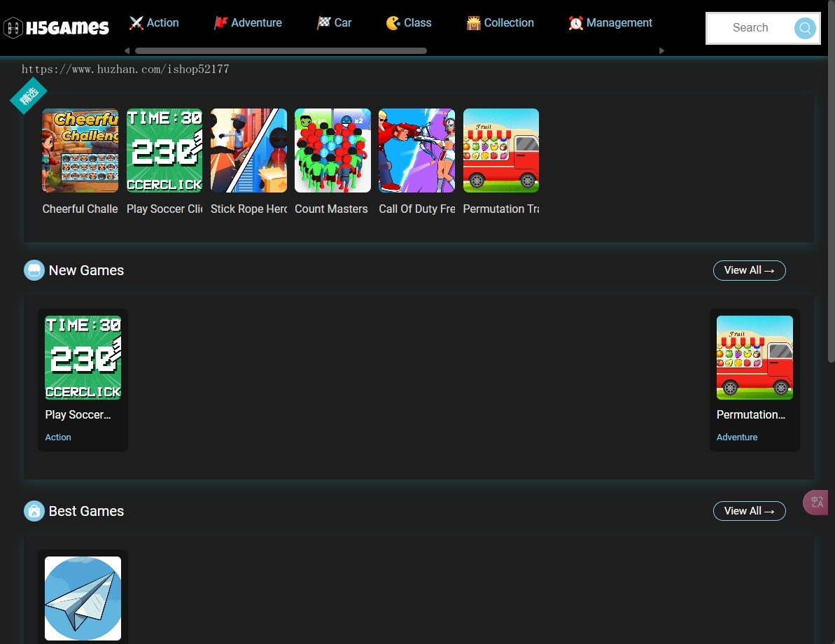835x644 pixels.
Task: Open the Stick Rope Hero thumbnail
Action: point(248,150)
